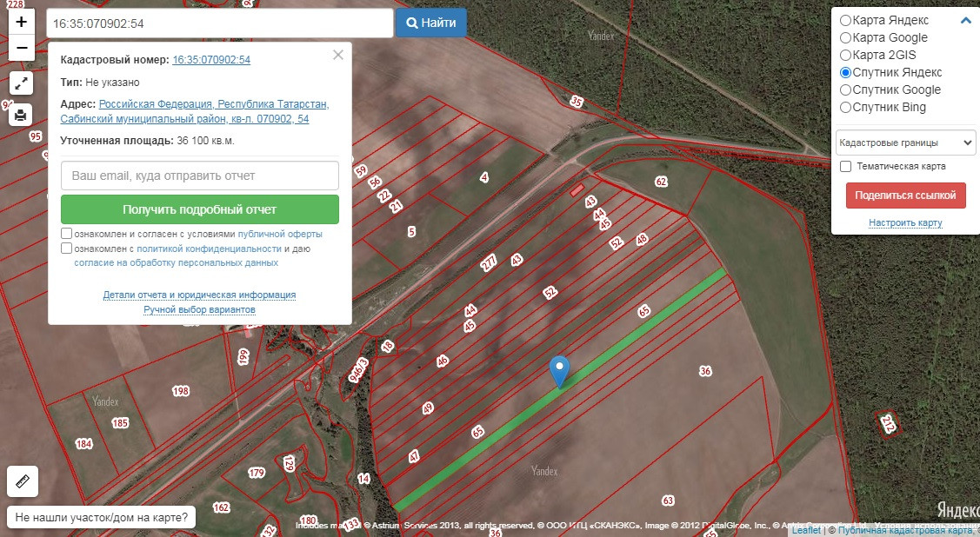Zoom in the map with plus button
Viewport: 980px width, 537px height.
21,22
